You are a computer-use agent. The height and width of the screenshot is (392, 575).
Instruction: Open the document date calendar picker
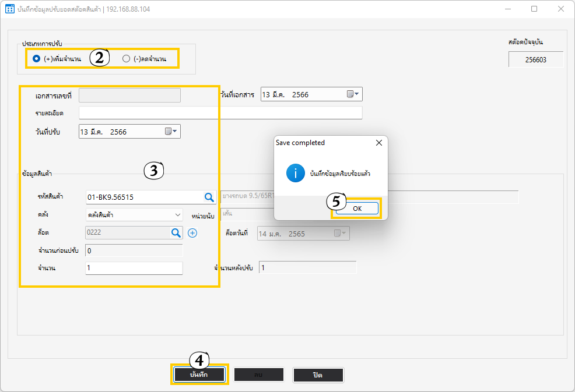point(352,94)
